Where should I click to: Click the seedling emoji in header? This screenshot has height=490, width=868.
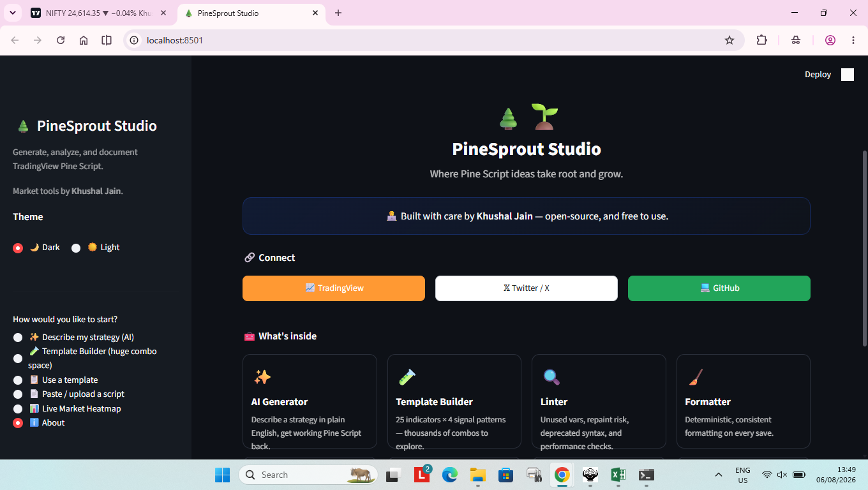(x=544, y=117)
